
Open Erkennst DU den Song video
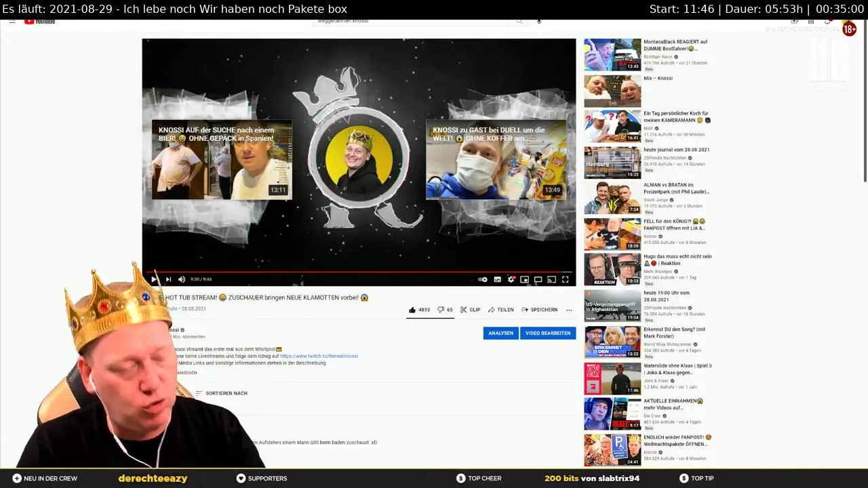(x=612, y=342)
